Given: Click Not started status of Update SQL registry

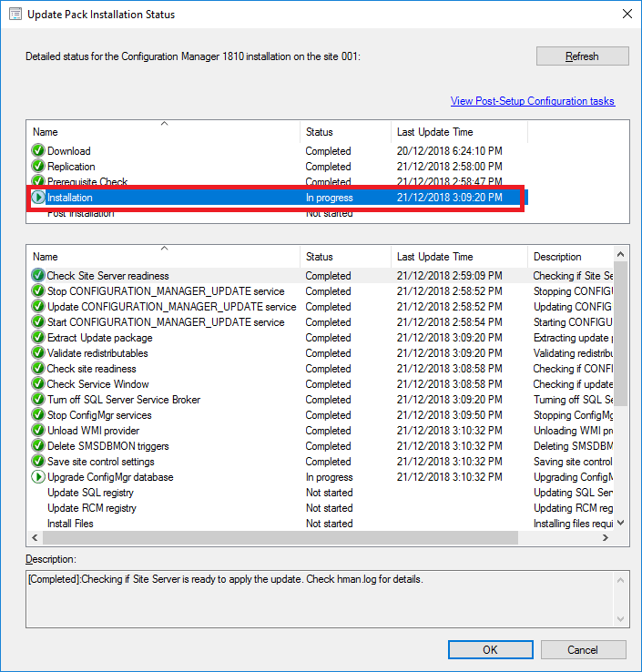Looking at the screenshot, I should [x=329, y=493].
